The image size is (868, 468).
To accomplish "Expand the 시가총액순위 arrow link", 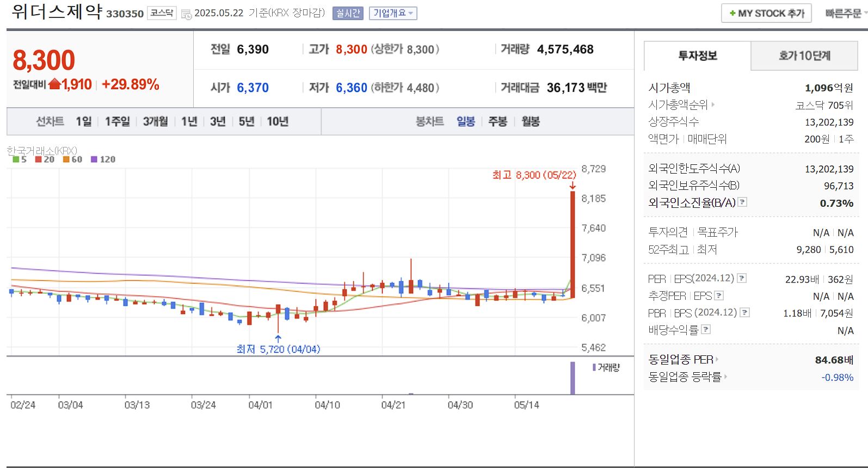I will coord(713,104).
